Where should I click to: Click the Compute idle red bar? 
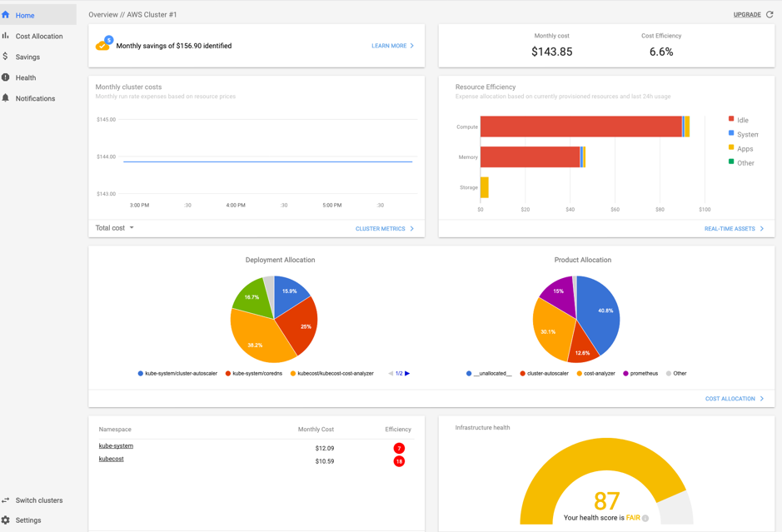(581, 127)
